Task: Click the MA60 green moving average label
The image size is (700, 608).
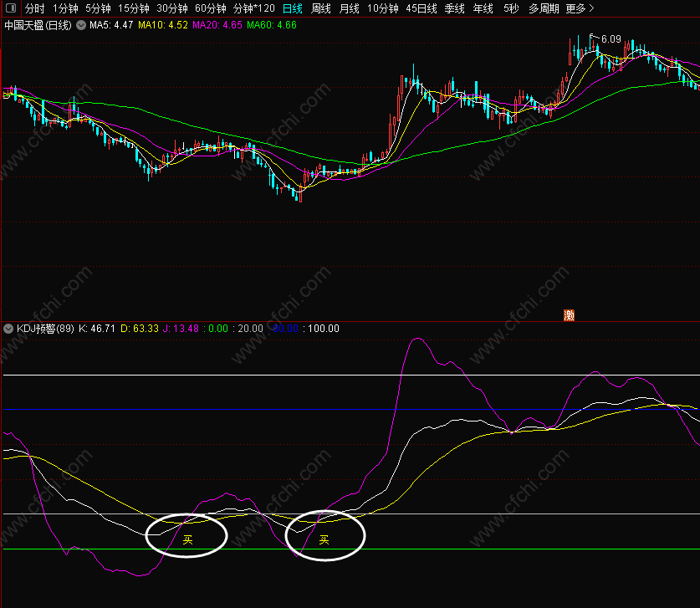Action: (271, 25)
